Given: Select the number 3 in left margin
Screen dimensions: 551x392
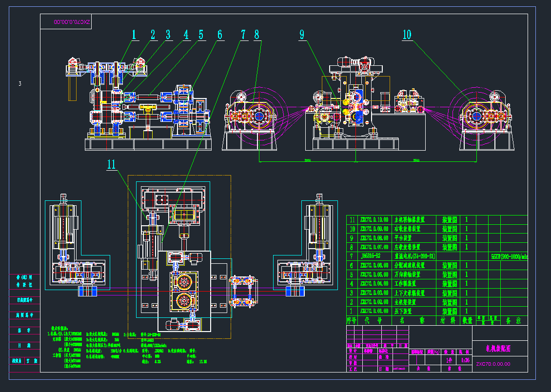Looking at the screenshot, I should pos(20,84).
